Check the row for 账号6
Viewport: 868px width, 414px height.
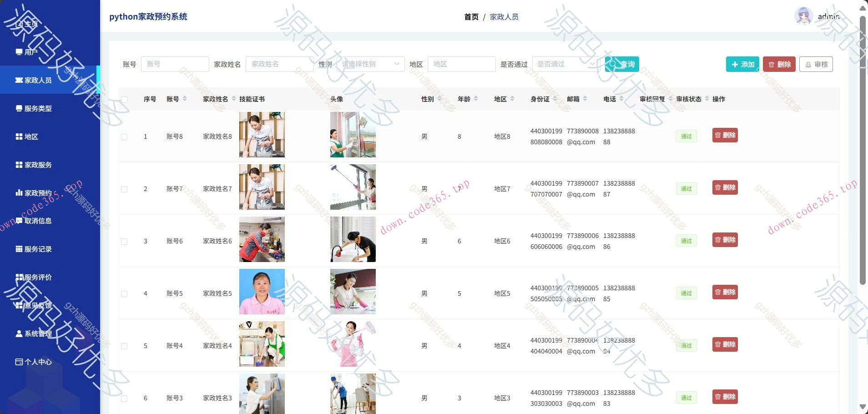click(124, 241)
